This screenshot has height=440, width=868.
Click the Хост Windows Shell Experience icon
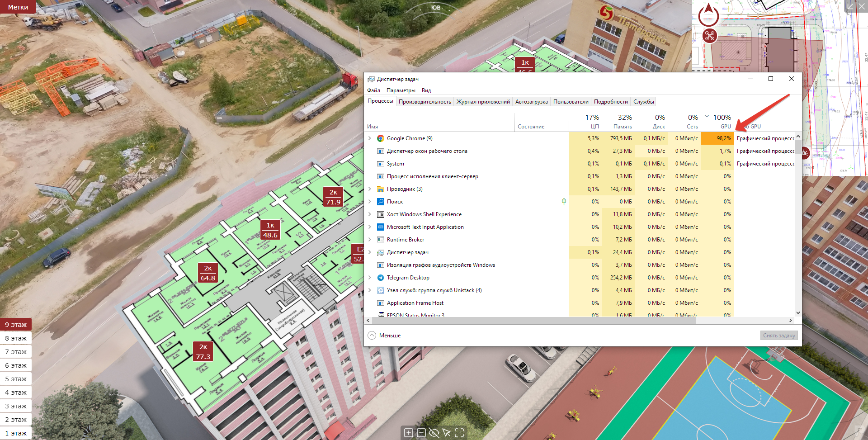[381, 214]
